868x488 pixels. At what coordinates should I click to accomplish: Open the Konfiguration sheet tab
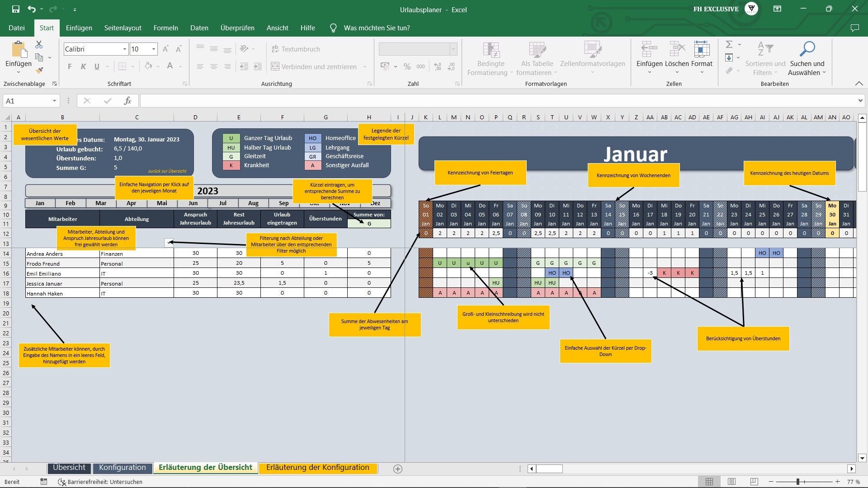[x=122, y=468]
